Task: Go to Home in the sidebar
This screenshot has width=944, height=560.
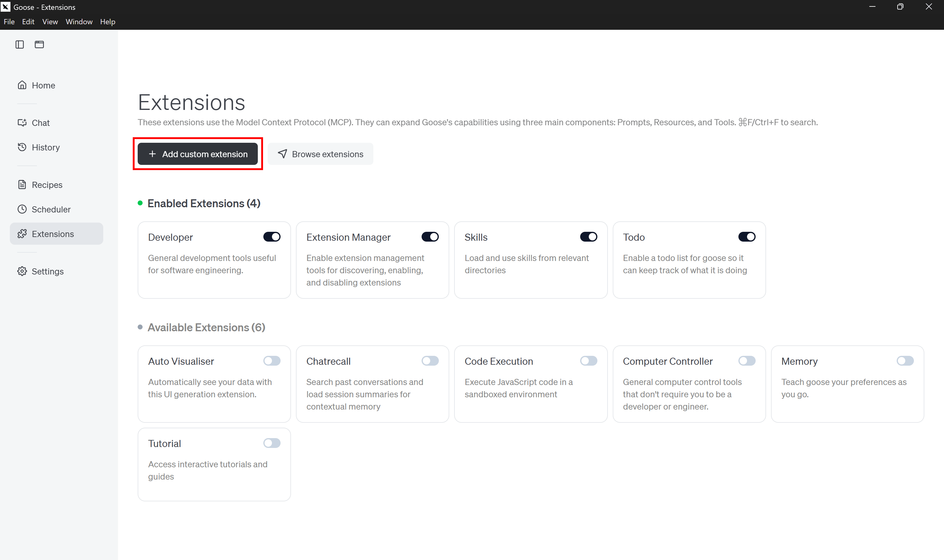Action: coord(56,85)
